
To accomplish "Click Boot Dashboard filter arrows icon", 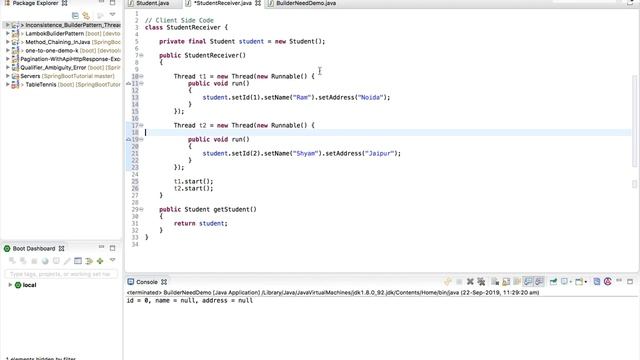I will pyautogui.click(x=89, y=261).
